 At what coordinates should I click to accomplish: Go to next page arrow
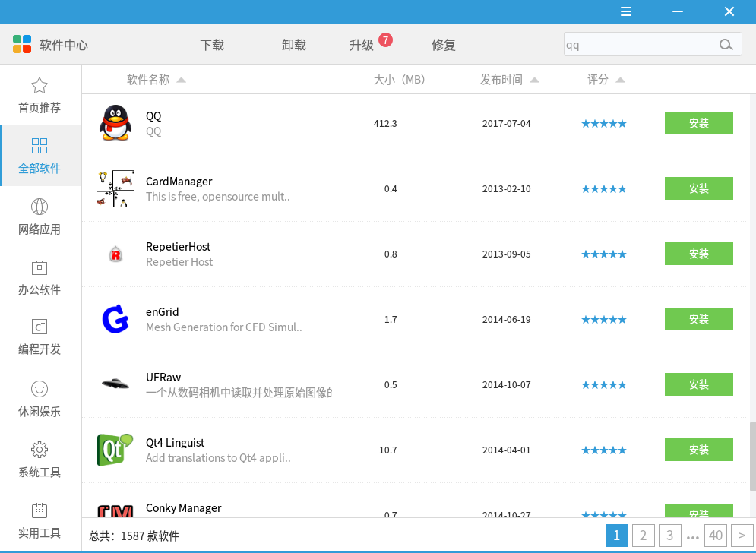[x=742, y=536]
